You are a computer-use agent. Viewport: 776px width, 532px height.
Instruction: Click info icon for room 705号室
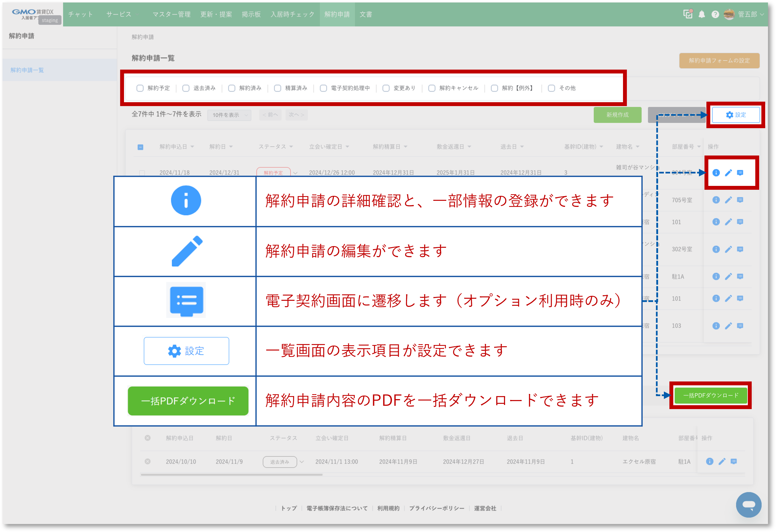tap(716, 200)
